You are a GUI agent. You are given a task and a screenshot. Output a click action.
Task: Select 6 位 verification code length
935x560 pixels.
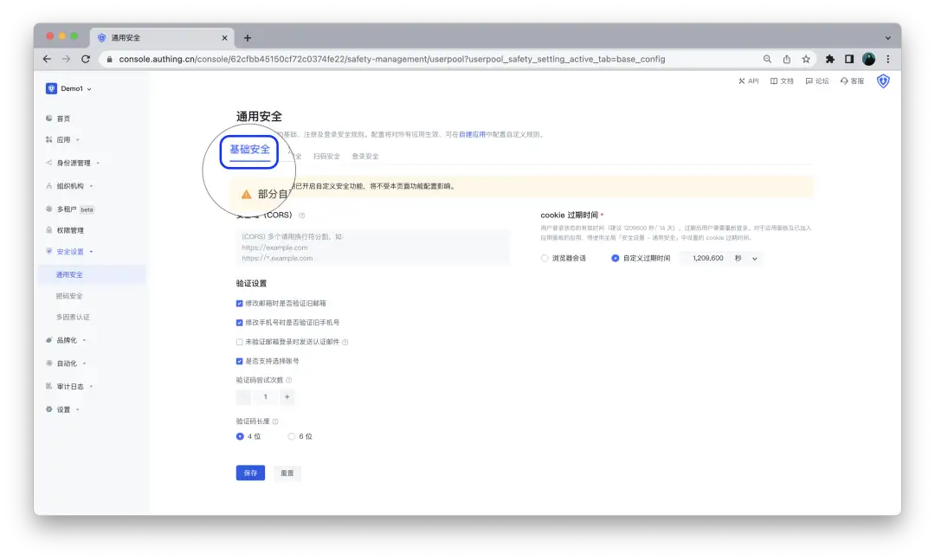[x=300, y=436]
